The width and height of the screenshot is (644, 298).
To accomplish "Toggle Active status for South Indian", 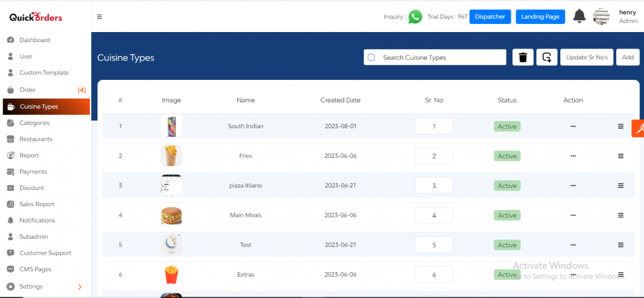I will [x=507, y=126].
